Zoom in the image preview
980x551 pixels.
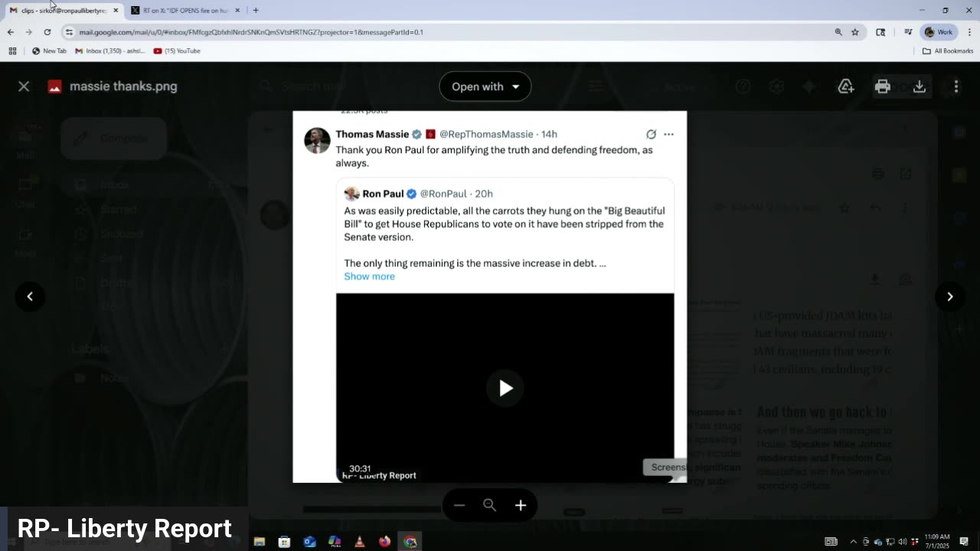[521, 505]
